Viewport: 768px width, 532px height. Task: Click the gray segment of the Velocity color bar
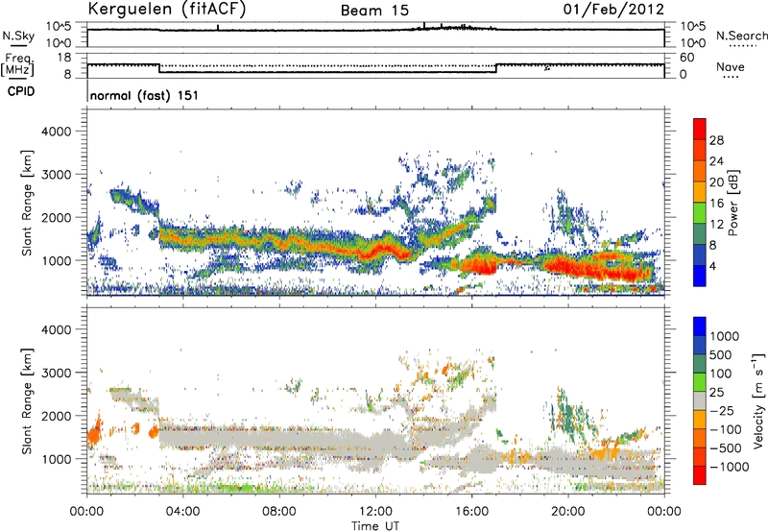[x=700, y=400]
